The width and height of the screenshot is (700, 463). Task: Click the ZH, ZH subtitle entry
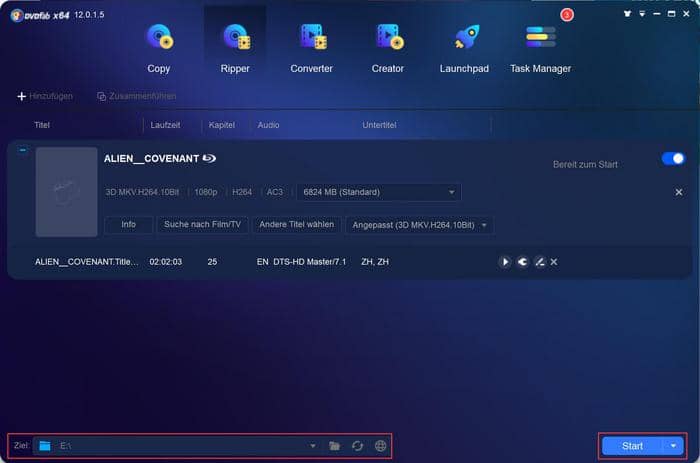(375, 262)
